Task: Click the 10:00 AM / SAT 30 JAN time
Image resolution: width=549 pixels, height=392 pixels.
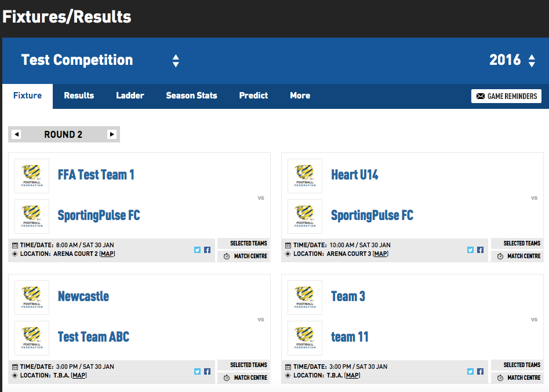Action: coord(360,245)
